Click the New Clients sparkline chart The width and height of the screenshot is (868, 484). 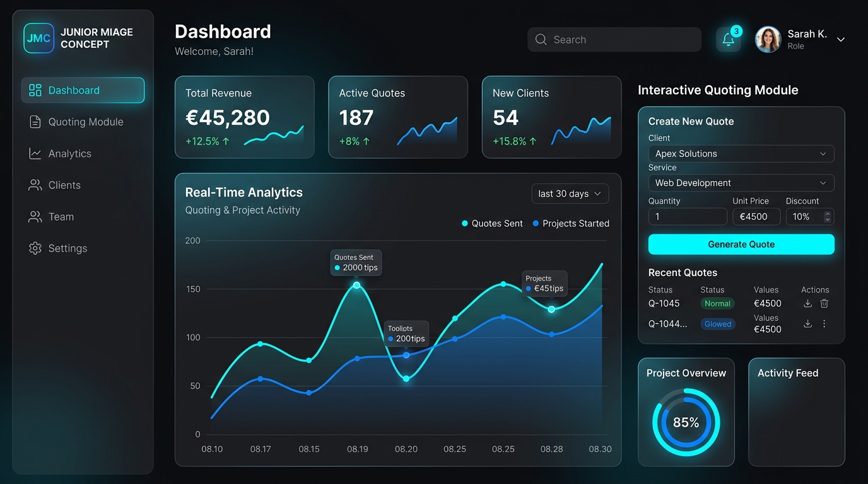(x=581, y=130)
